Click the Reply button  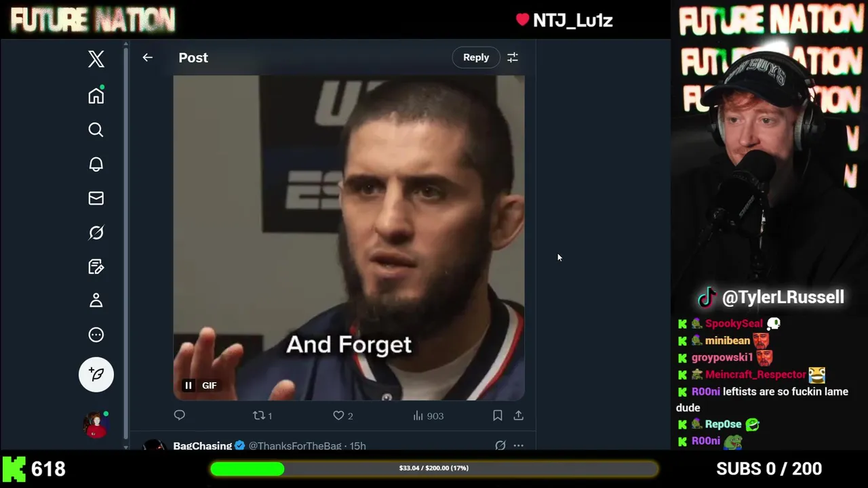[x=476, y=58]
